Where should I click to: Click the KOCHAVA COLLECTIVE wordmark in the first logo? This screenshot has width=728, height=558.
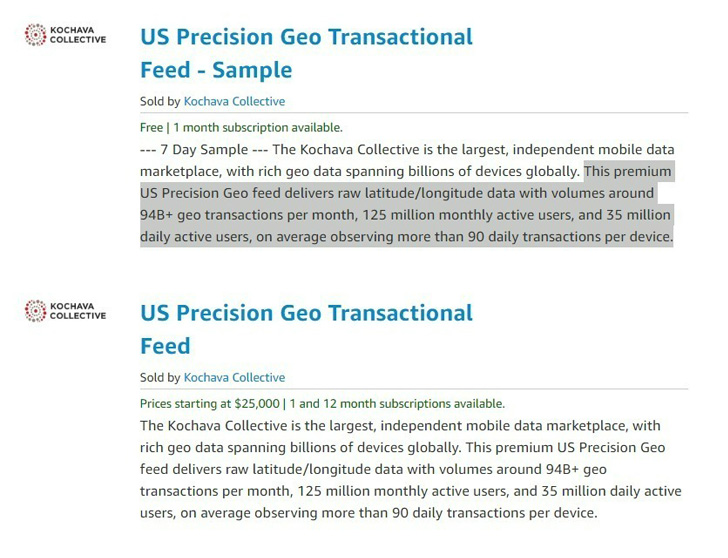[x=78, y=35]
